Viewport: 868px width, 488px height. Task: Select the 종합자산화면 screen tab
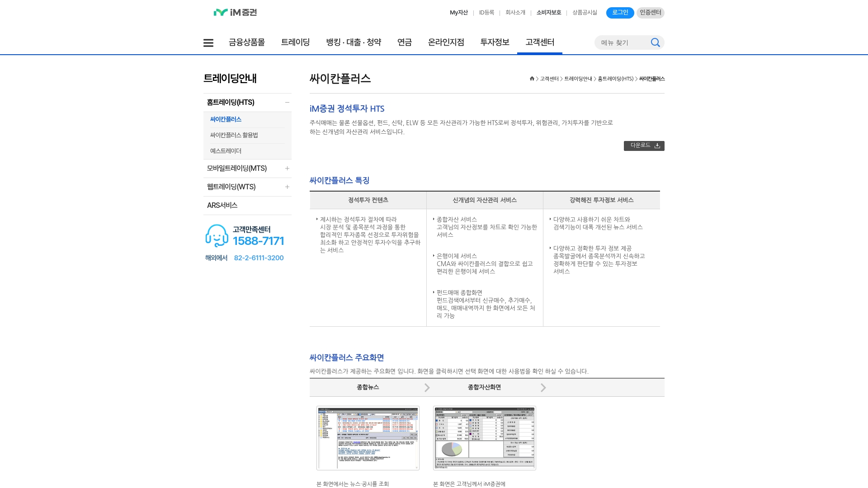point(484,387)
